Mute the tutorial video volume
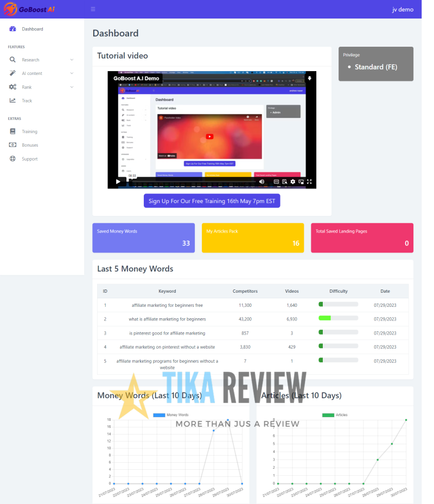 point(261,182)
